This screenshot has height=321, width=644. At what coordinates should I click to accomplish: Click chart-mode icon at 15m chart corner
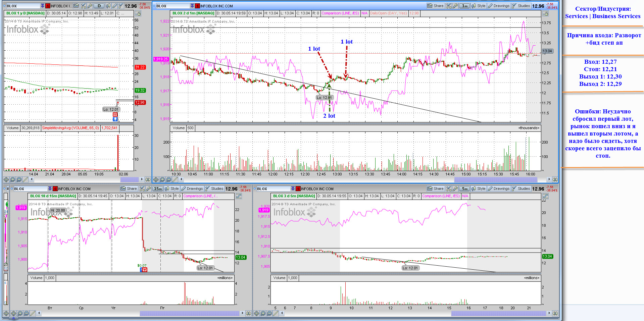239,196
